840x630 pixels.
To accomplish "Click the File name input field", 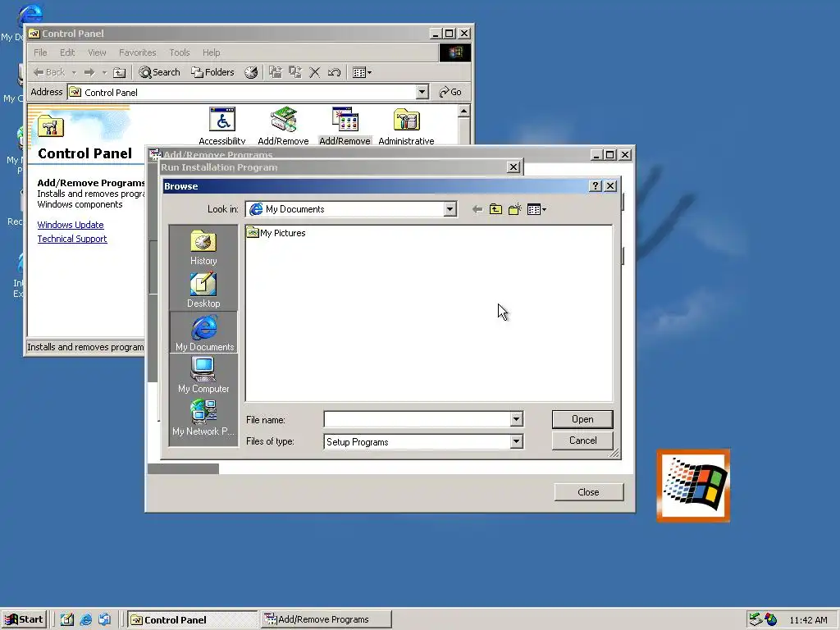I will (418, 419).
